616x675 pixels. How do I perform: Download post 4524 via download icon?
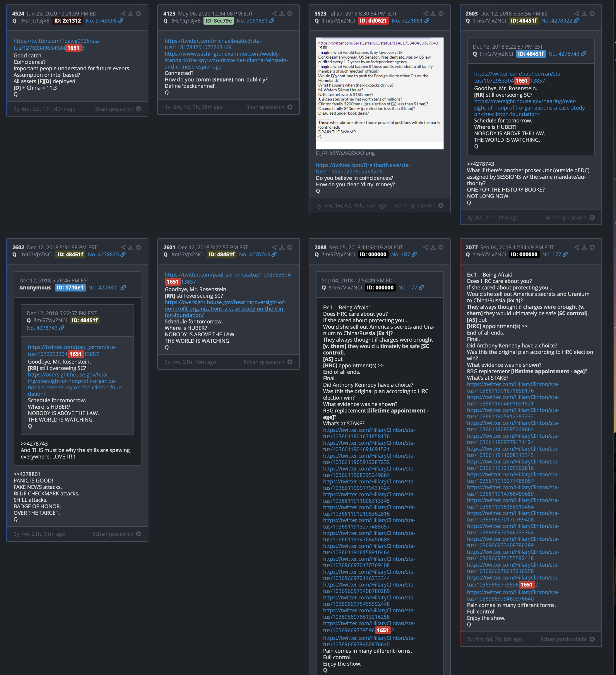(x=131, y=14)
